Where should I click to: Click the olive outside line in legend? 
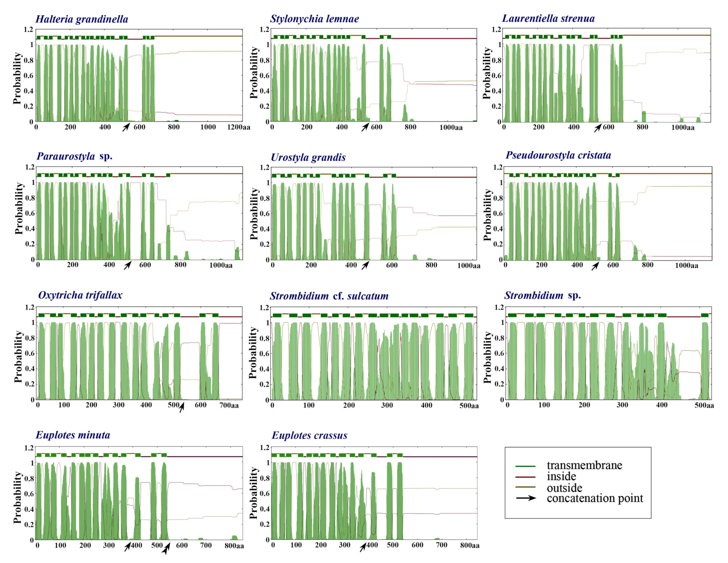525,487
